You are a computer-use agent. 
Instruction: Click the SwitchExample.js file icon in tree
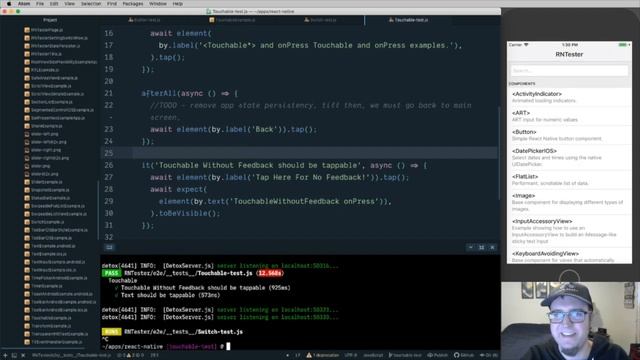point(27,222)
